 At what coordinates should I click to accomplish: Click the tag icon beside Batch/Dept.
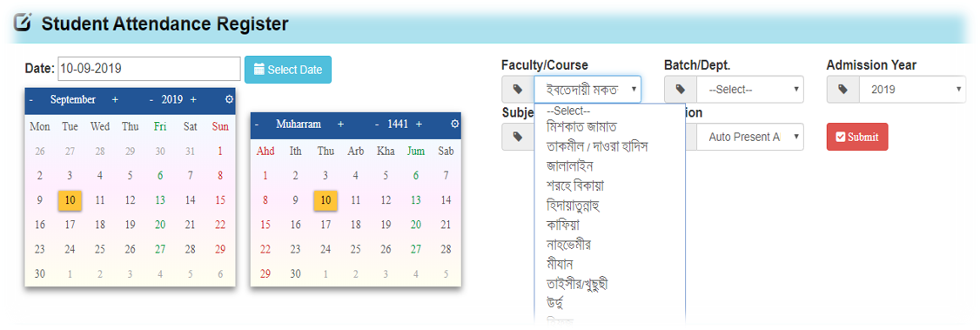[681, 90]
